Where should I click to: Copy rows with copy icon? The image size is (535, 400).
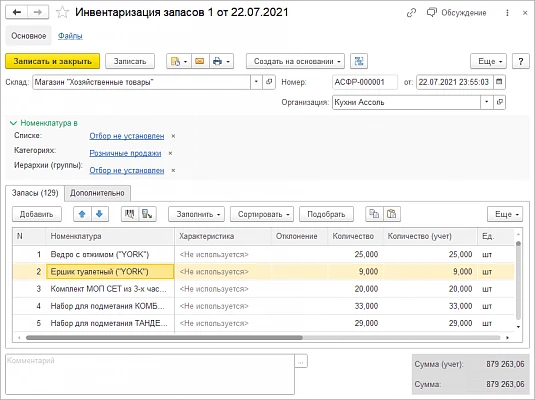tap(374, 214)
